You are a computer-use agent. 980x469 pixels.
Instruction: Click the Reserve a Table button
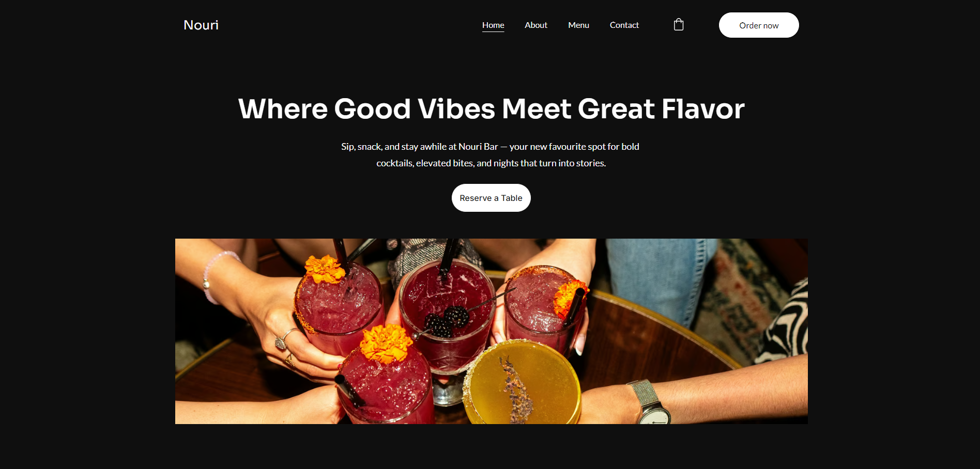click(491, 198)
